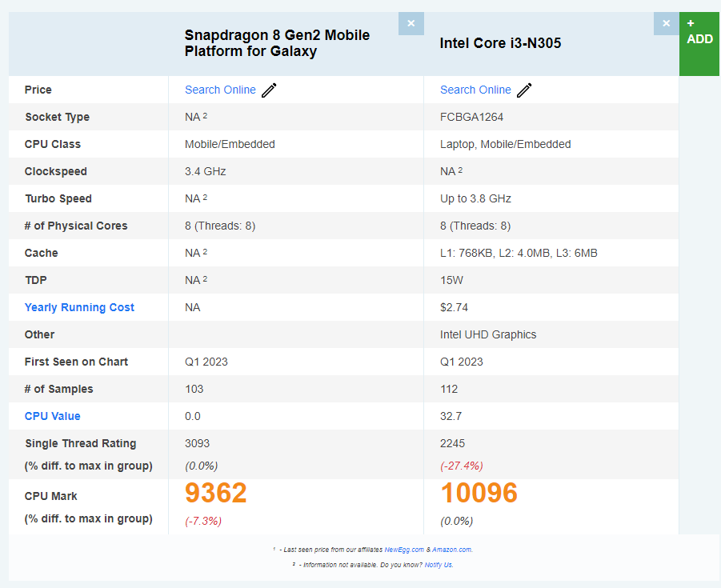Click the 0.0 CPU value for Snapdragon
Image resolution: width=721 pixels, height=588 pixels.
pyautogui.click(x=193, y=416)
